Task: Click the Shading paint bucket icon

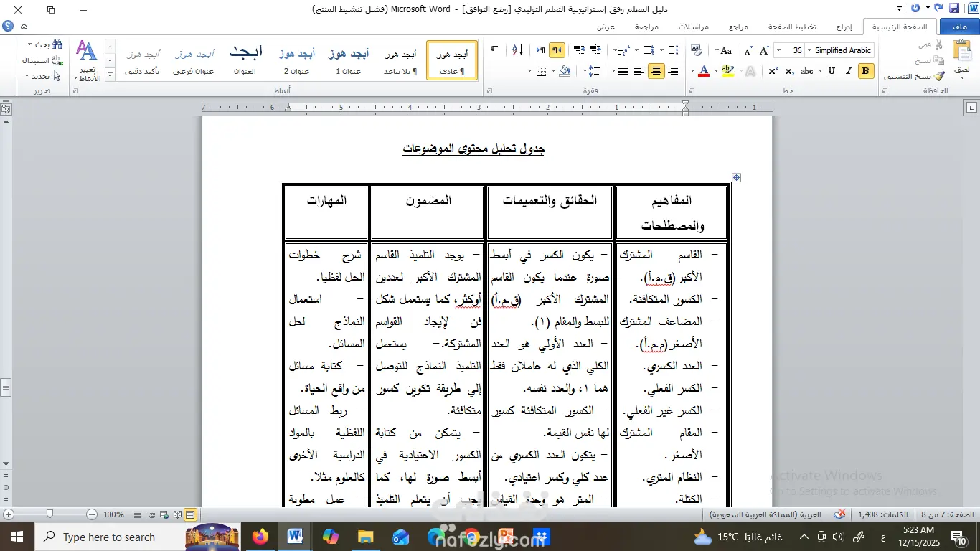Action: click(x=565, y=71)
